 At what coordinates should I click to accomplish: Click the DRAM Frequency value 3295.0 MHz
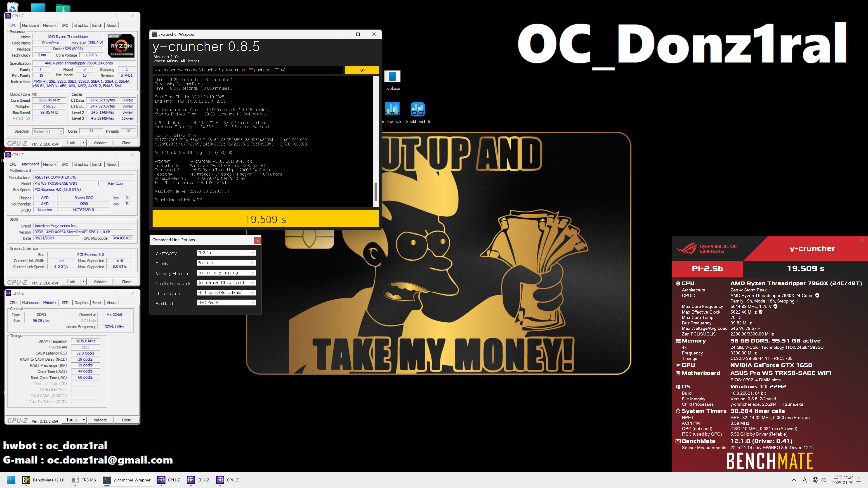85,341
